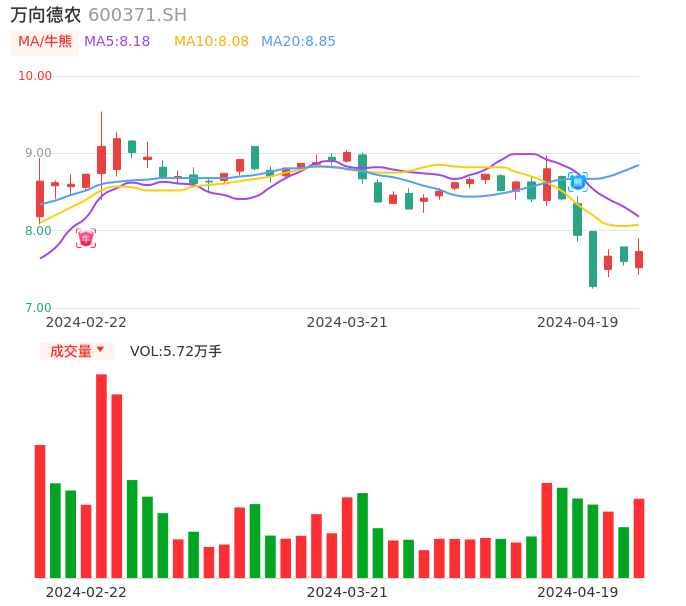Click the 2024-04-19 date below volume chart
Viewport: 686px width, 606px height.
click(577, 592)
